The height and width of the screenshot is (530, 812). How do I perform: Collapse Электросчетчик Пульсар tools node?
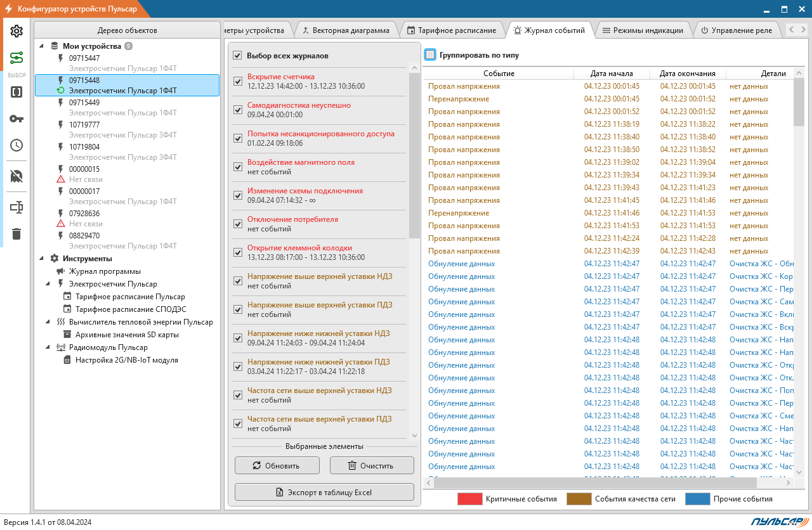coord(48,284)
